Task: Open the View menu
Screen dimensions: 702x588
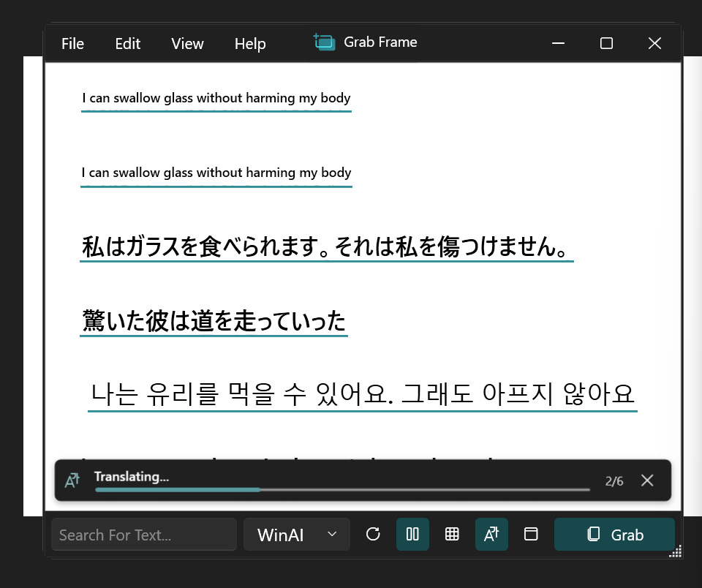Action: tap(187, 44)
